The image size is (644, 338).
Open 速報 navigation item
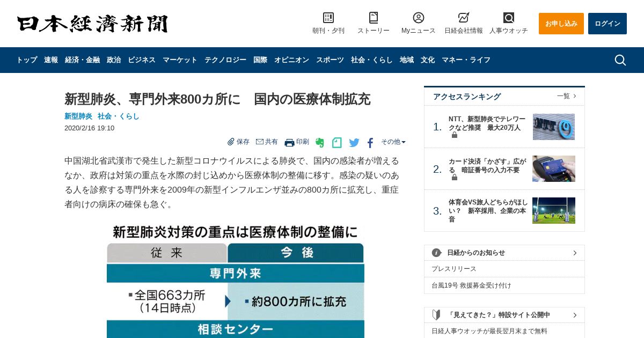[x=51, y=60]
